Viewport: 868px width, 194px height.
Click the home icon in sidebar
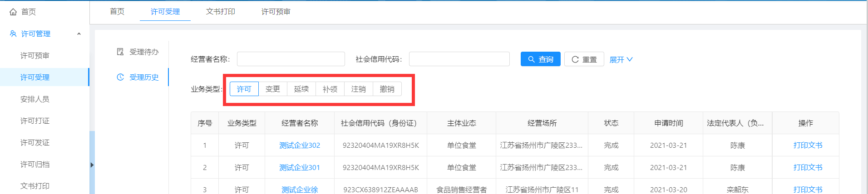click(x=13, y=12)
